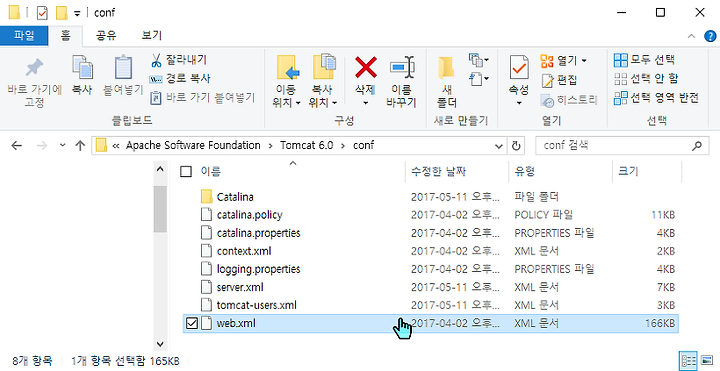Tick the select-all checkbox in the header row

[186, 172]
